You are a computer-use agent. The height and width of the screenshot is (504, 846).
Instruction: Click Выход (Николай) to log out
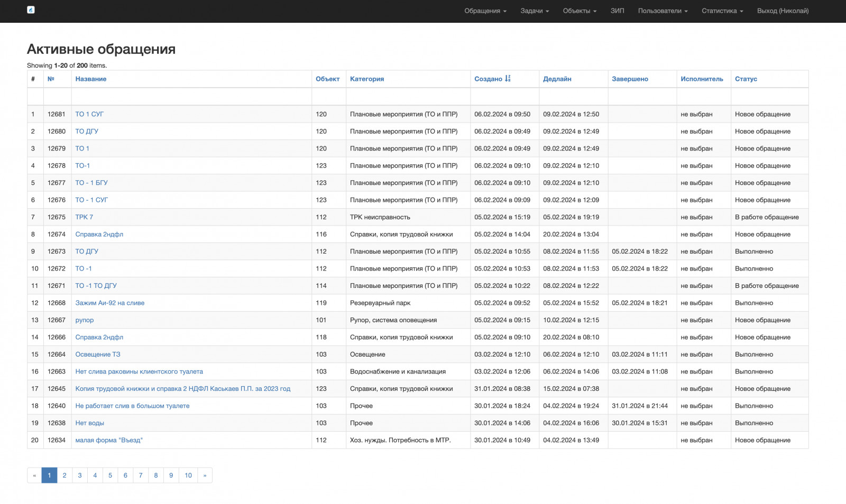[x=783, y=11]
